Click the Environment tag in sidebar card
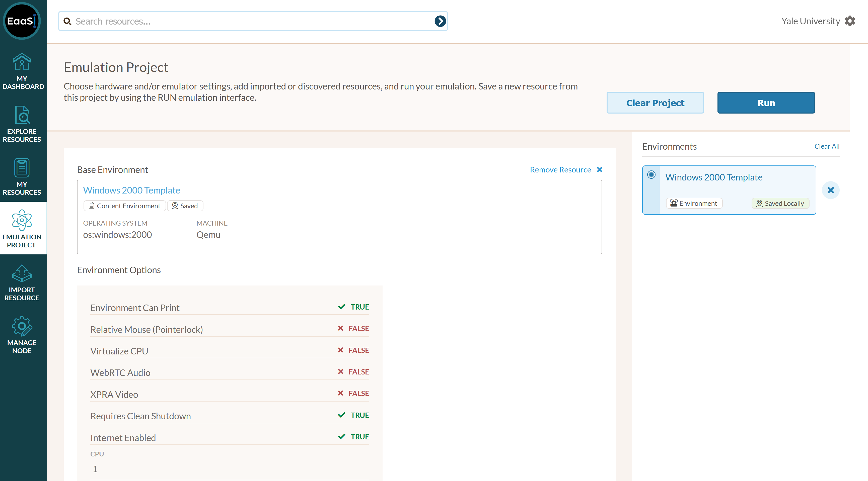 (x=694, y=203)
